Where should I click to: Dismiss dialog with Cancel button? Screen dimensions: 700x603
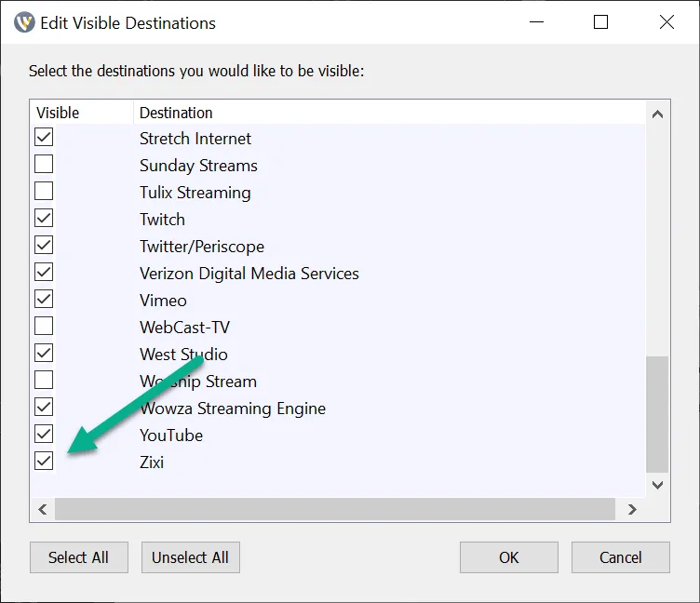point(621,557)
